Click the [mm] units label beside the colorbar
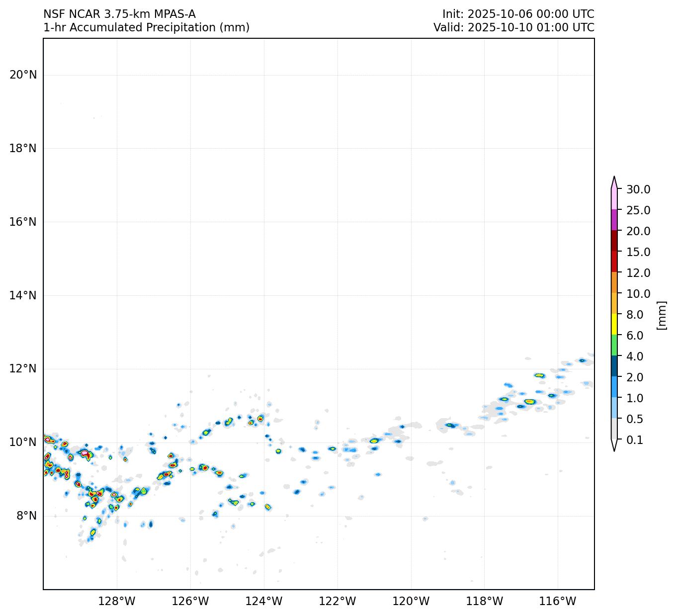This screenshot has height=616, width=676. 661,315
